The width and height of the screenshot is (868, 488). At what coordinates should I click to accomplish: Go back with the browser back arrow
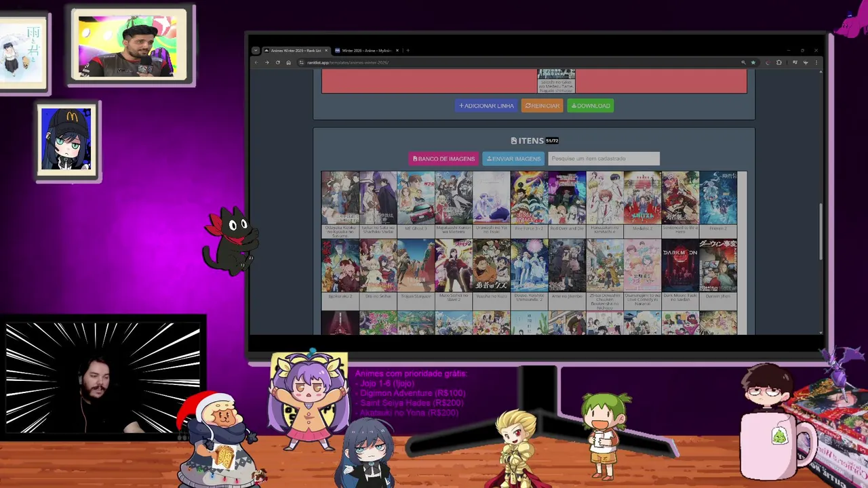(x=256, y=62)
